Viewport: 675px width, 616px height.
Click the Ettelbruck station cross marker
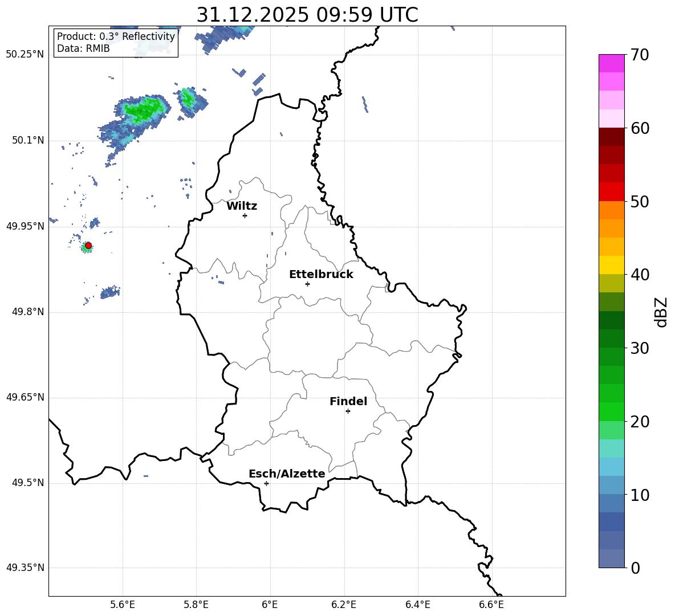[x=307, y=284]
